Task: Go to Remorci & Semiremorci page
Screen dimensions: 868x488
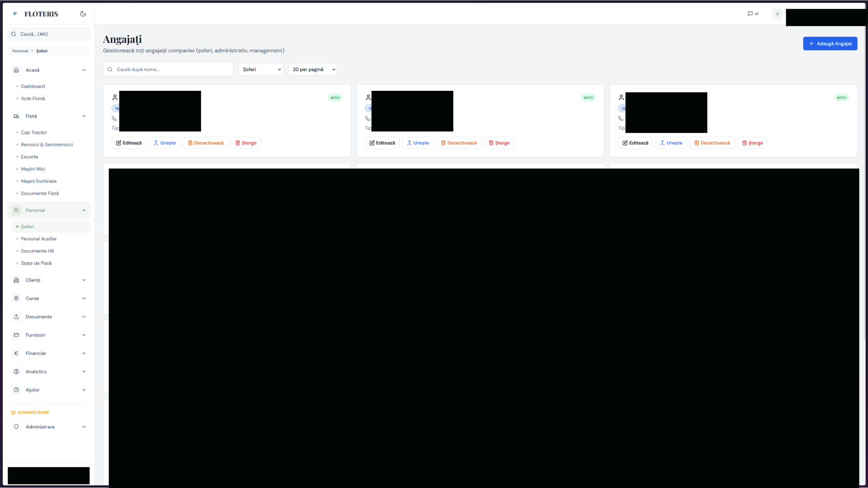Action: point(47,145)
